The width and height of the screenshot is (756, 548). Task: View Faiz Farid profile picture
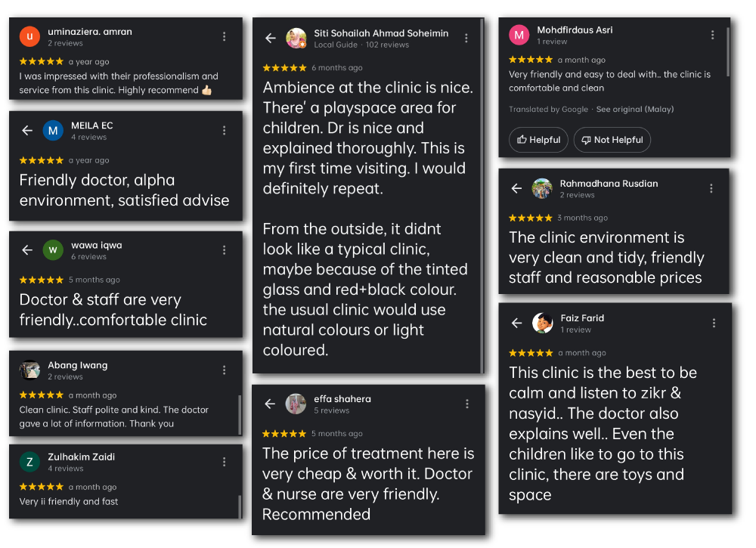[x=542, y=324]
